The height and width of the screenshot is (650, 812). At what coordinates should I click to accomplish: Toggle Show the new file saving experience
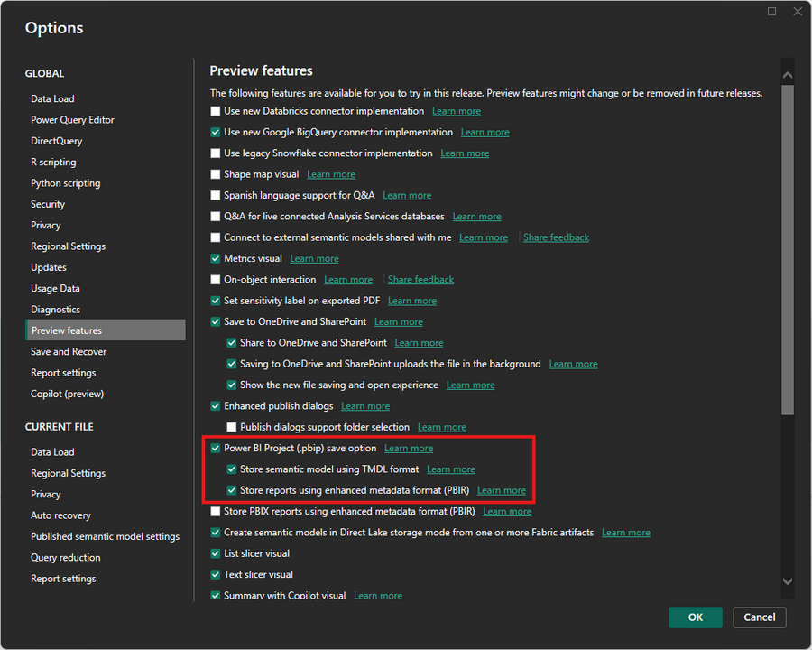click(232, 385)
